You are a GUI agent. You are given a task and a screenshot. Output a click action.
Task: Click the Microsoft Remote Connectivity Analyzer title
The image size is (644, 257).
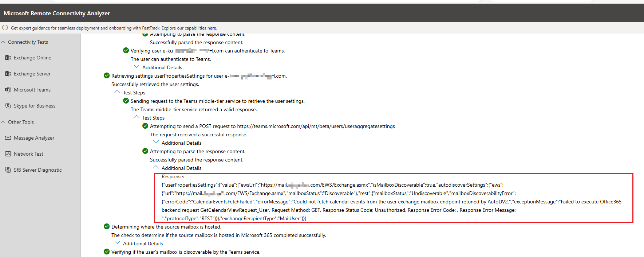pos(57,13)
